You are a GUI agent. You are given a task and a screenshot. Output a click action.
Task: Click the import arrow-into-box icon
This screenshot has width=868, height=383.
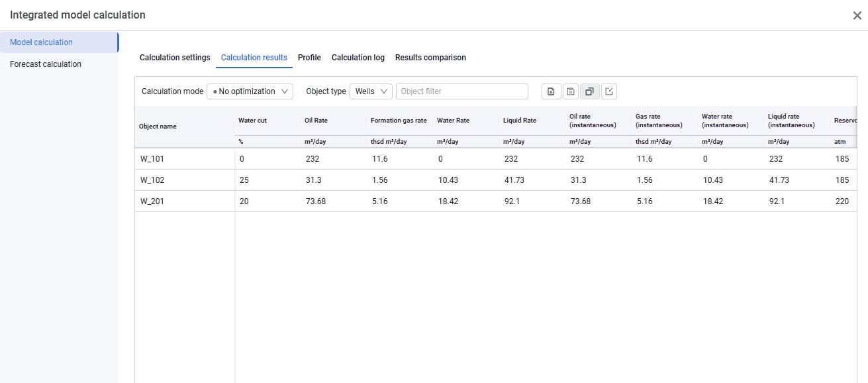click(609, 91)
